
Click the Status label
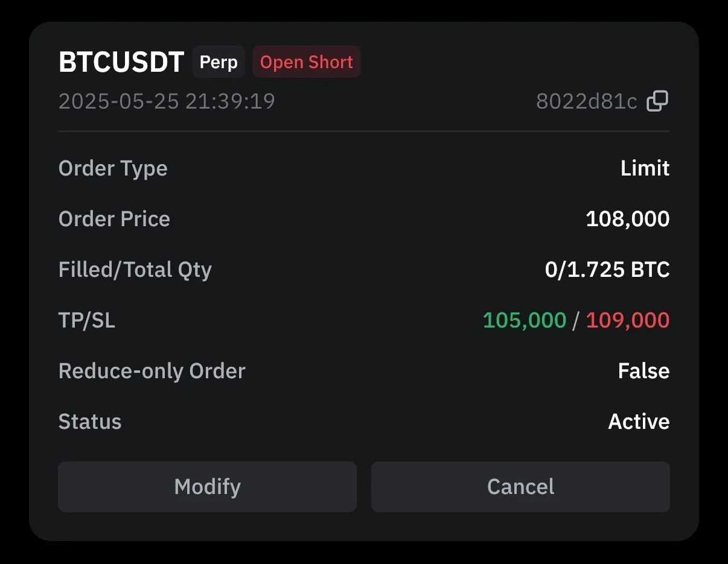point(90,422)
